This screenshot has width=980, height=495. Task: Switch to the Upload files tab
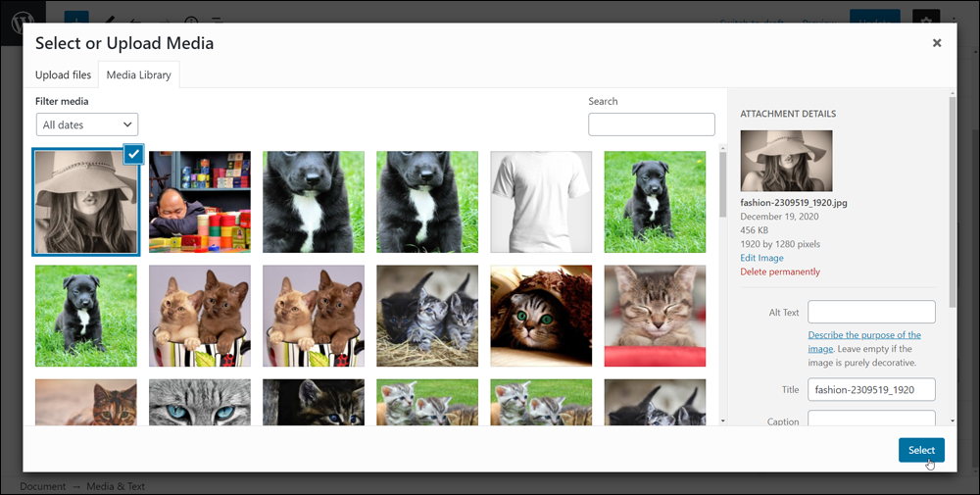coord(63,74)
